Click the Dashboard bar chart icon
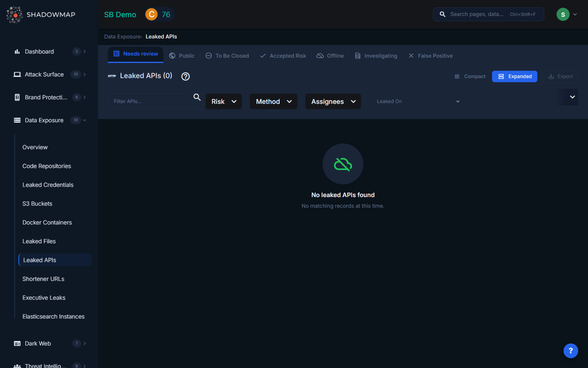The height and width of the screenshot is (368, 588). pos(17,52)
